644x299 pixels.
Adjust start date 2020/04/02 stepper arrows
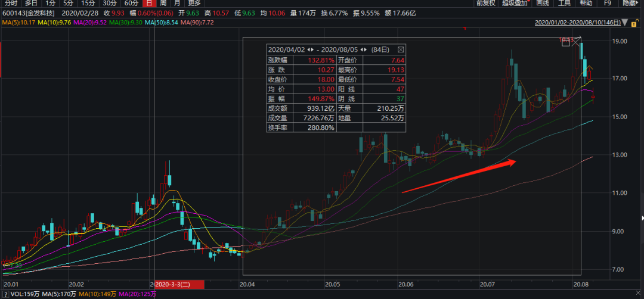pyautogui.click(x=309, y=49)
